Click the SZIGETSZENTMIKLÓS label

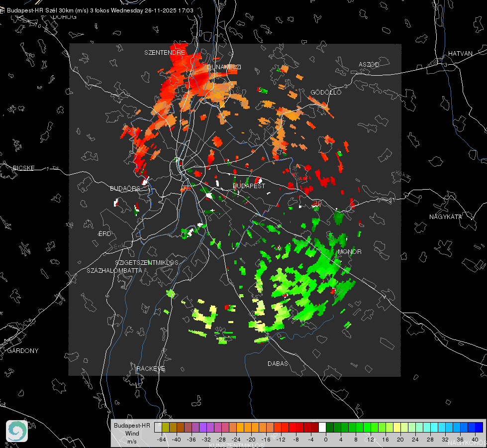[147, 263]
